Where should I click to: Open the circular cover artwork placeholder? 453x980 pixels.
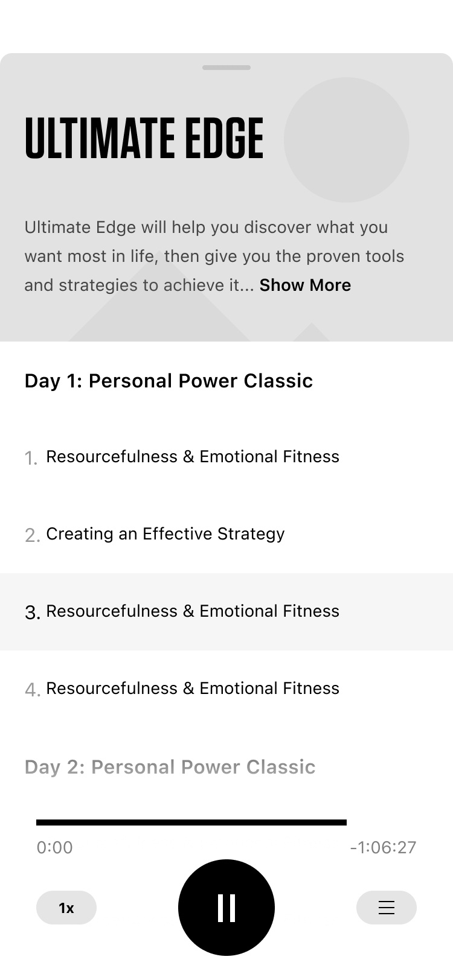(x=347, y=139)
